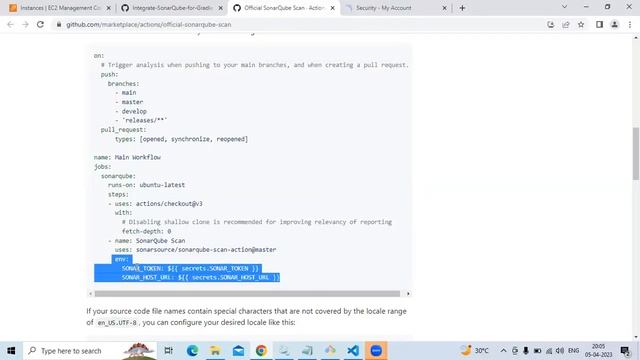Launch Microsoft Edge from taskbar
The width and height of the screenshot is (640, 360).
tap(192, 351)
